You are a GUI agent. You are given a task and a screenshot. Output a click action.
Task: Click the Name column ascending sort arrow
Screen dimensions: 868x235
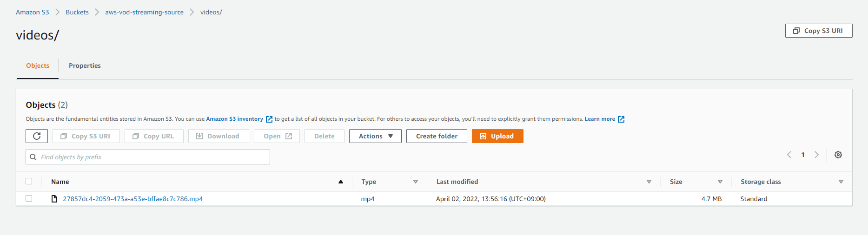point(341,182)
